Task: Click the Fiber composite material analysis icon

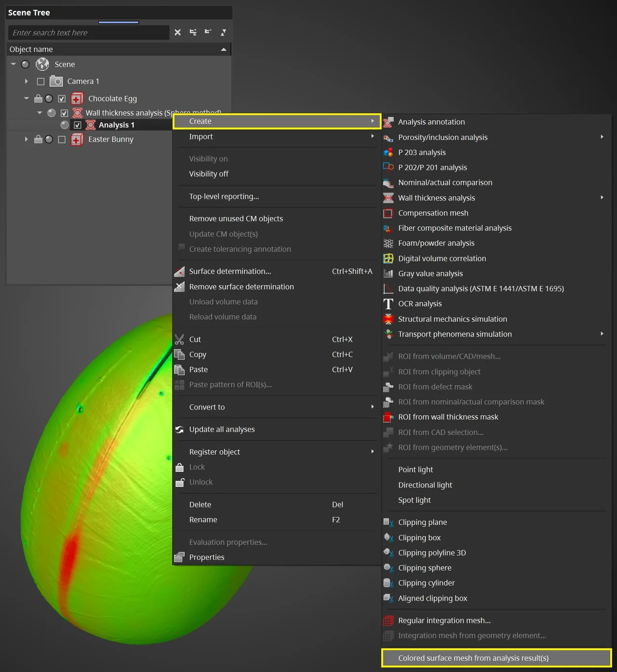Action: tap(389, 228)
